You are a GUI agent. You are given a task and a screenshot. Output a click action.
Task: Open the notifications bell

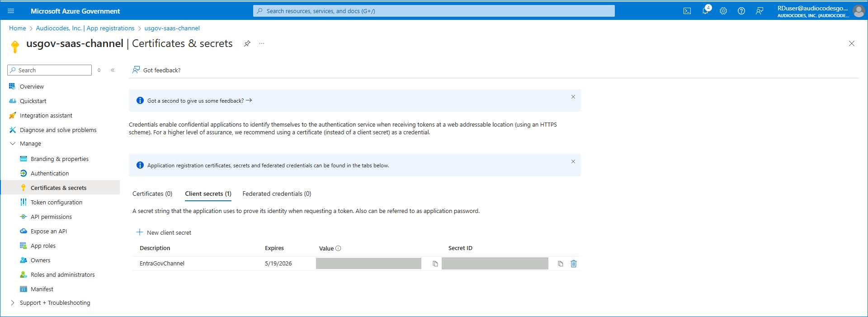pyautogui.click(x=705, y=10)
